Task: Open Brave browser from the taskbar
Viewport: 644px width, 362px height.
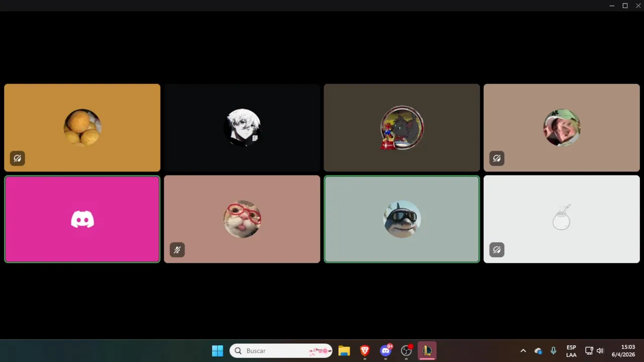Action: click(365, 351)
